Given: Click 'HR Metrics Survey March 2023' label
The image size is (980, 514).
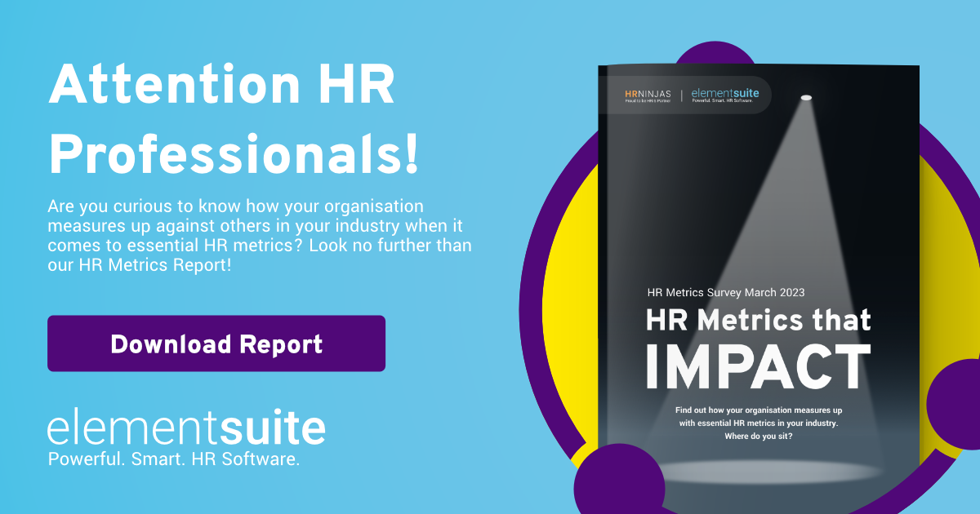Looking at the screenshot, I should (725, 292).
